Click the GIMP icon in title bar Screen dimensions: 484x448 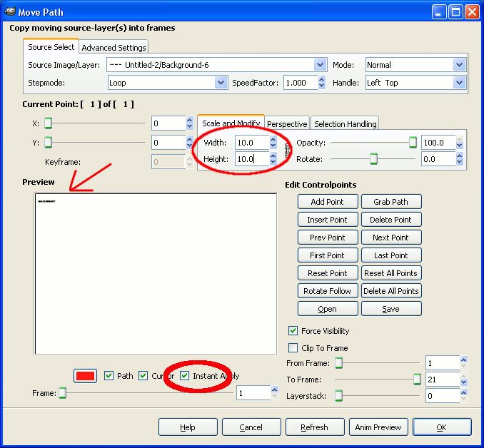10,11
